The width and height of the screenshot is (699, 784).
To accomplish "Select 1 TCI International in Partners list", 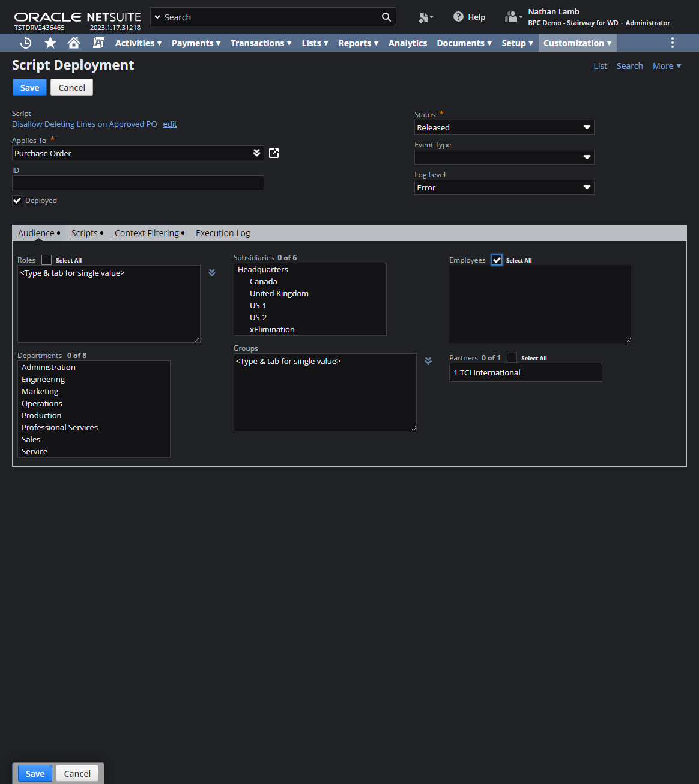I will click(525, 372).
